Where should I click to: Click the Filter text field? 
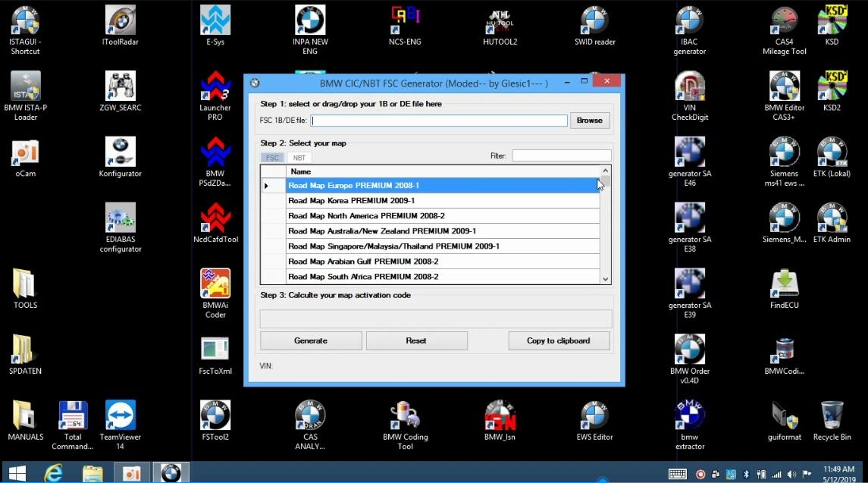(x=560, y=155)
